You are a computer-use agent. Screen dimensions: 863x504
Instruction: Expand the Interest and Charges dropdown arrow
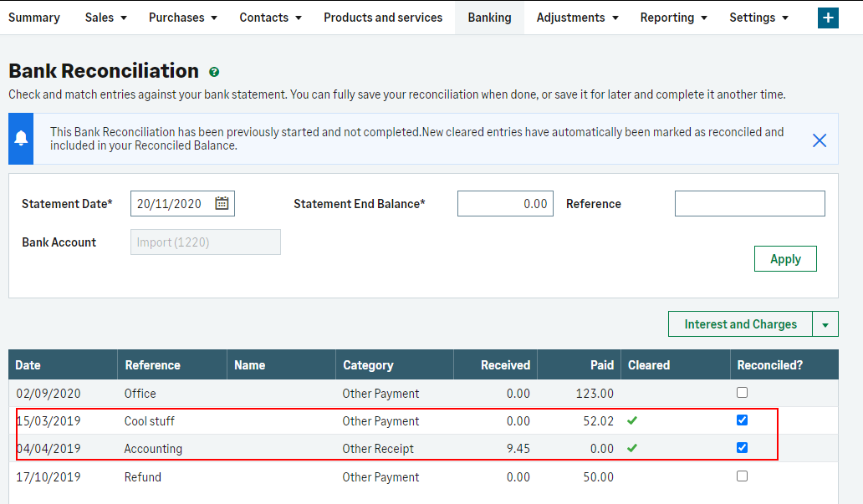click(x=825, y=324)
